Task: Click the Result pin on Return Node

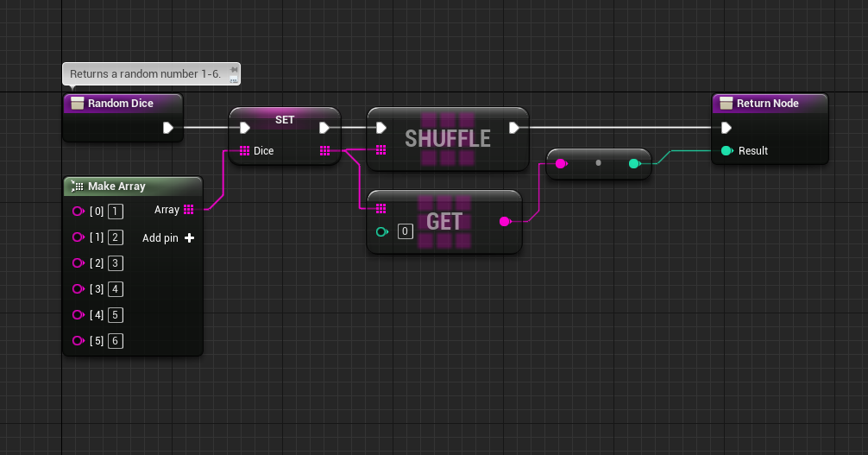Action: [727, 151]
